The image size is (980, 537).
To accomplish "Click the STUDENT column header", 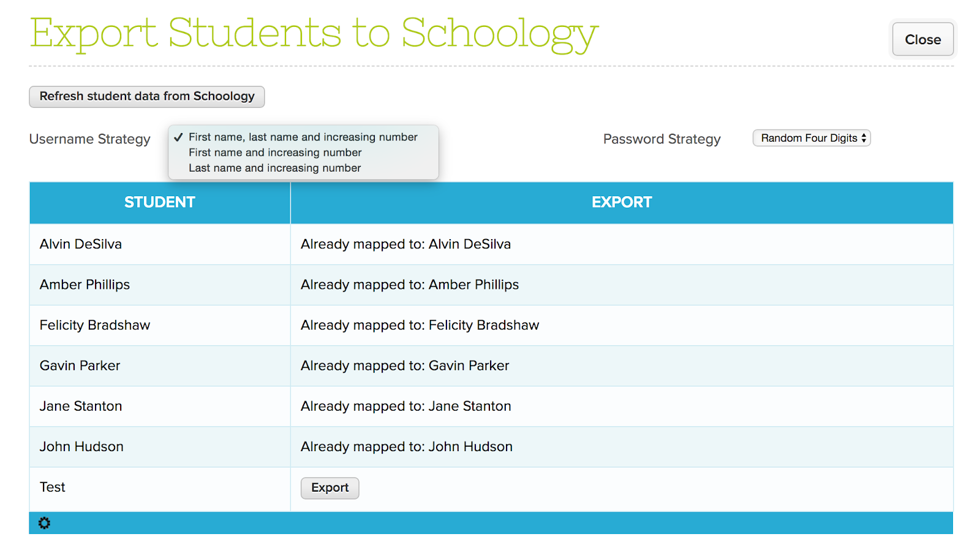I will pyautogui.click(x=160, y=202).
